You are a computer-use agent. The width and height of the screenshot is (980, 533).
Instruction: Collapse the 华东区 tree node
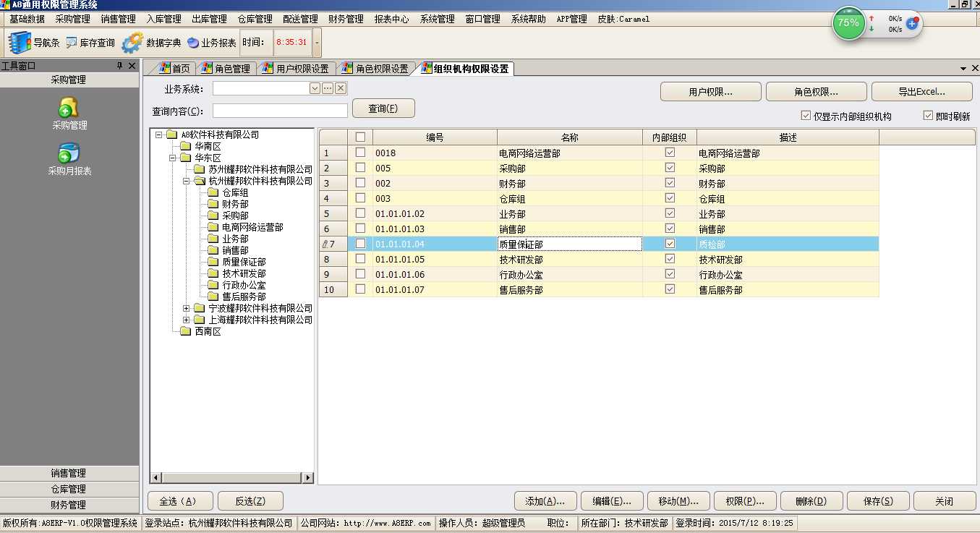[x=173, y=158]
